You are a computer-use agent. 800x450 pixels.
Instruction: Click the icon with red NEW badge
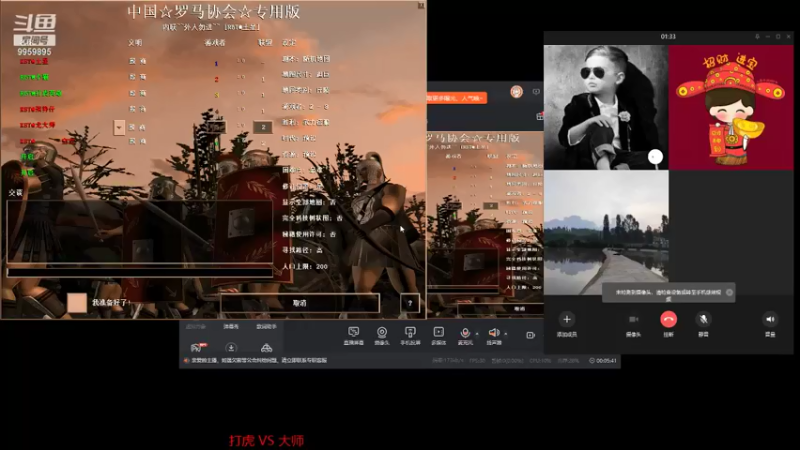[198, 347]
